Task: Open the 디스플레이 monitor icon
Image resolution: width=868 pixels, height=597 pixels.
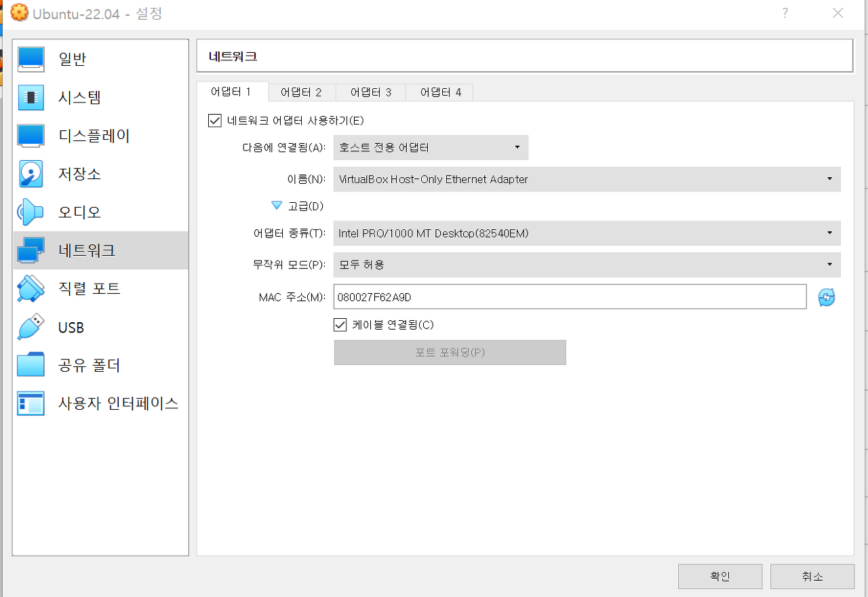Action: [31, 135]
